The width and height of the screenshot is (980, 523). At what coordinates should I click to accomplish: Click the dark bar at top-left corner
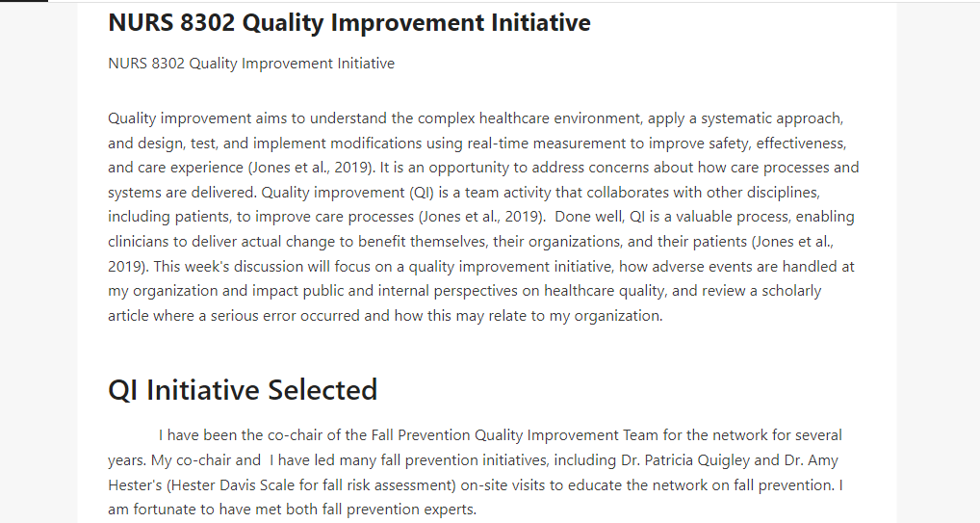[24, 1]
